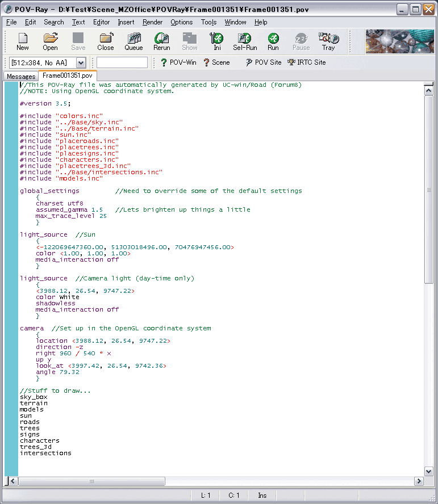The height and width of the screenshot is (504, 438).
Task: Click the vertical scrollbar down arrow
Action: [428, 472]
